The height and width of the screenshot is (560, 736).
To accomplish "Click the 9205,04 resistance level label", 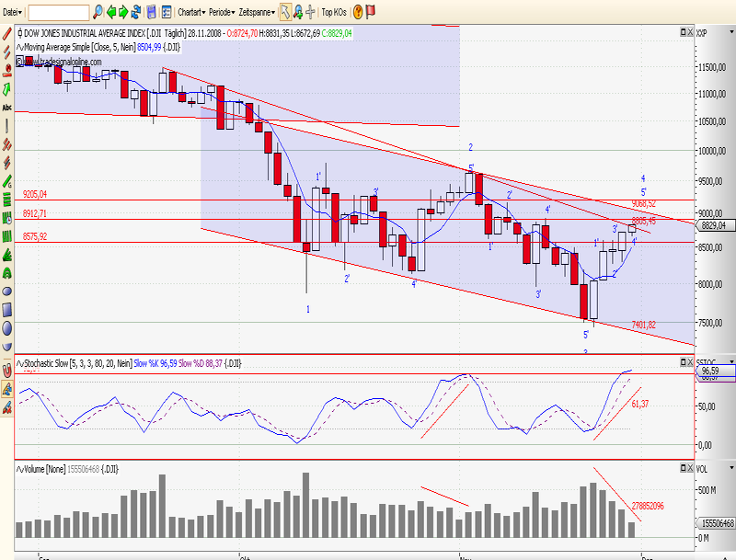I will coord(35,194).
